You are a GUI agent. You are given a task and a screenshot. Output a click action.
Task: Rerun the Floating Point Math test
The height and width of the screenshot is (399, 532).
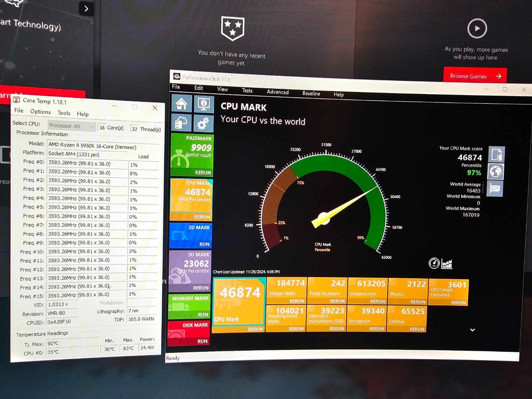(296, 328)
